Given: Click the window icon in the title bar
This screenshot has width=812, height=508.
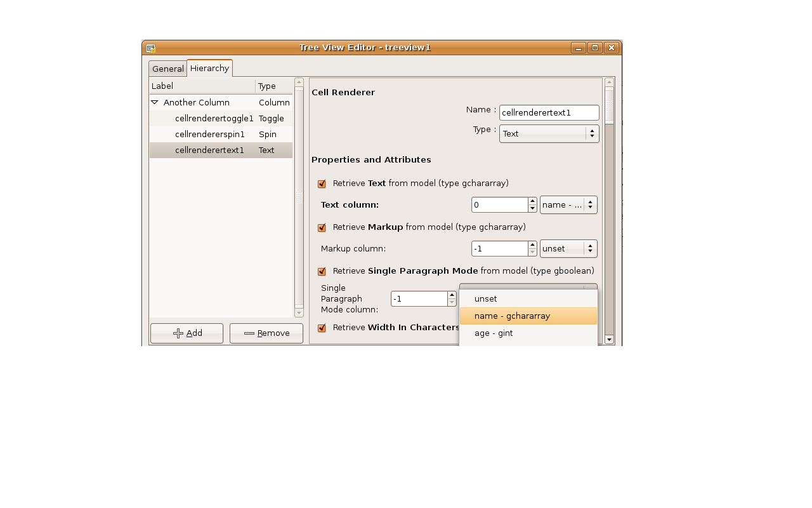Looking at the screenshot, I should [x=150, y=48].
